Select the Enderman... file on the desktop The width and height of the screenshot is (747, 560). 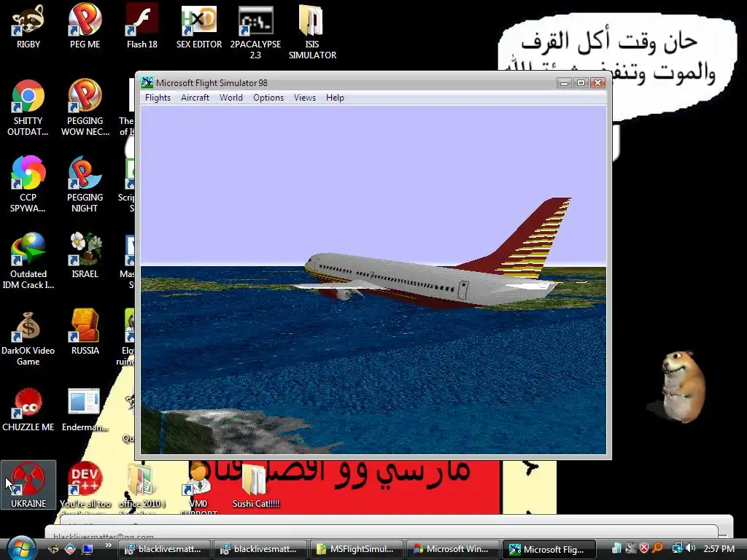point(85,410)
